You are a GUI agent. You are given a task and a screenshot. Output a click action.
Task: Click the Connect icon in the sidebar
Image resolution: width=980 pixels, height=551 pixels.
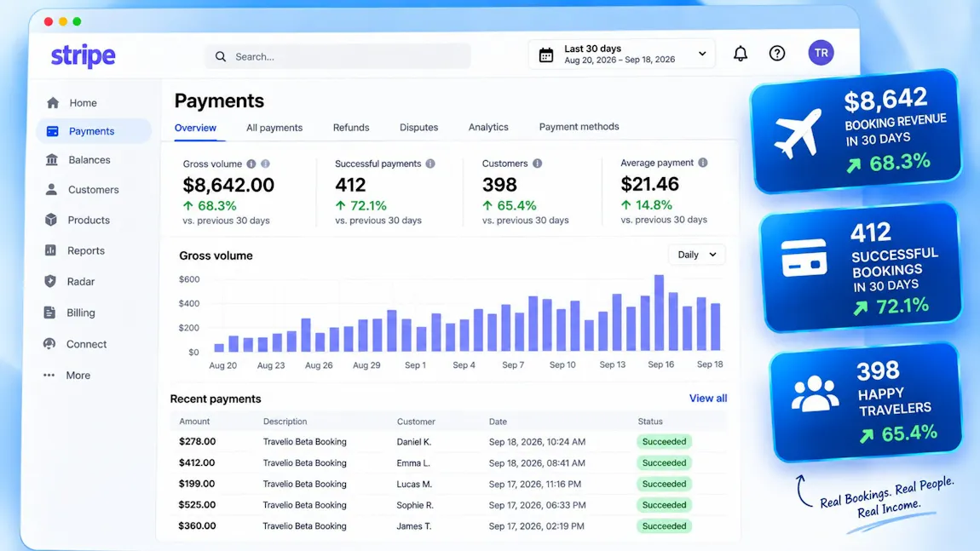(x=49, y=343)
